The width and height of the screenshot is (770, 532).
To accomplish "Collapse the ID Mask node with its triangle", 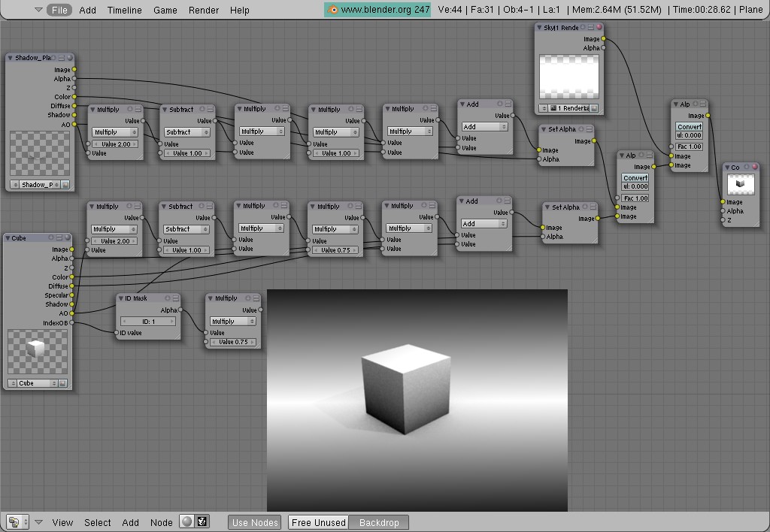I will click(121, 298).
